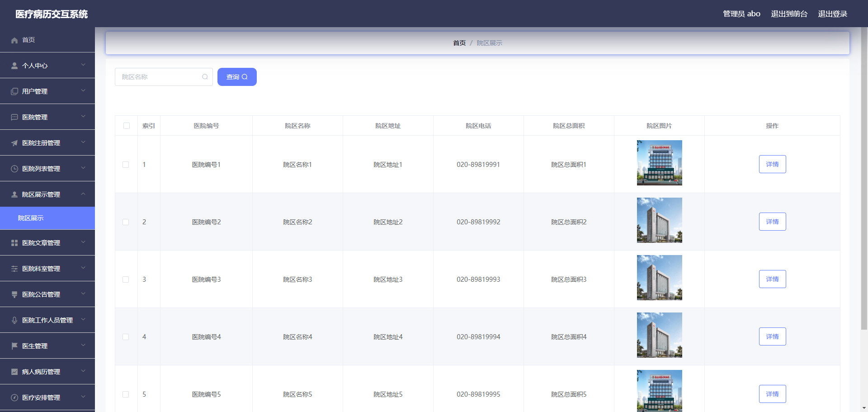
Task: Select the 院区展示 submenu item
Action: (47, 218)
